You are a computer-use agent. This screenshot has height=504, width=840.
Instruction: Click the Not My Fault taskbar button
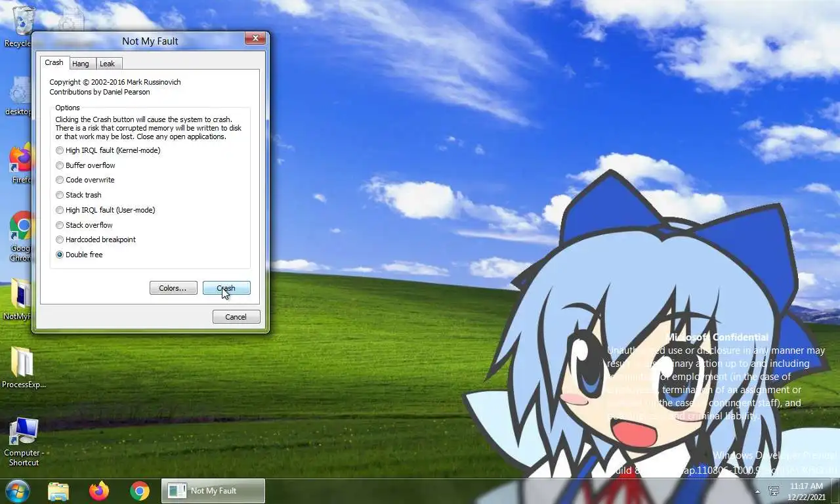tap(213, 491)
